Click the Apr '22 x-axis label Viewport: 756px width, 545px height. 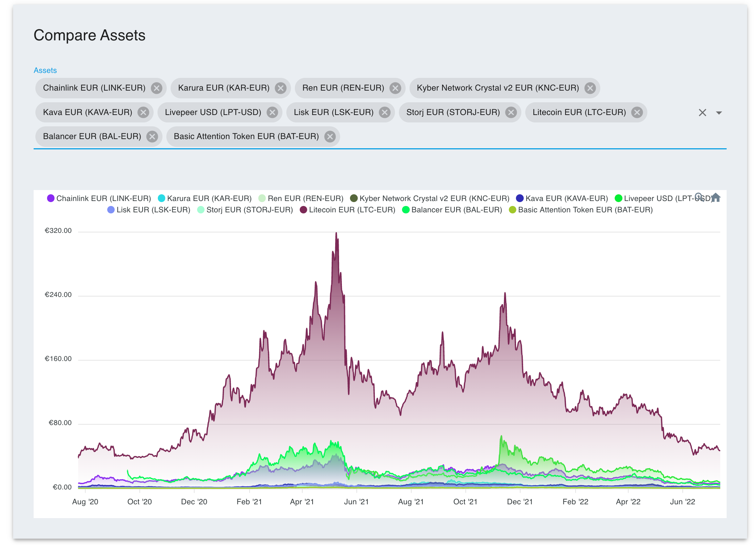click(x=628, y=502)
